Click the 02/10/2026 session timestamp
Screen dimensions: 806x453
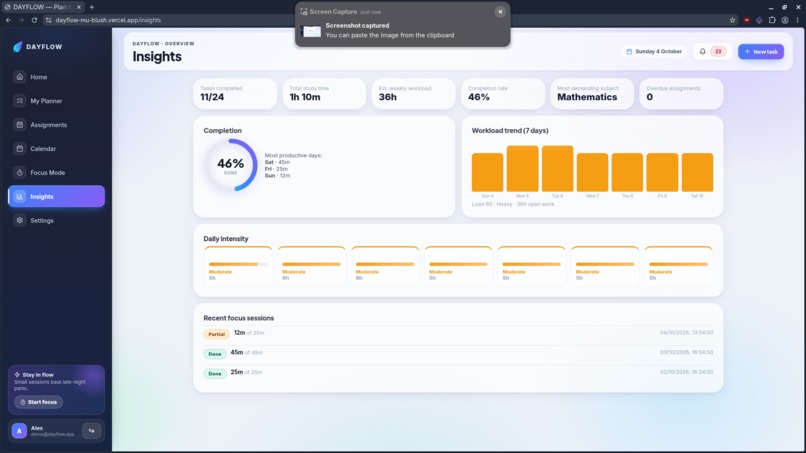(x=686, y=372)
